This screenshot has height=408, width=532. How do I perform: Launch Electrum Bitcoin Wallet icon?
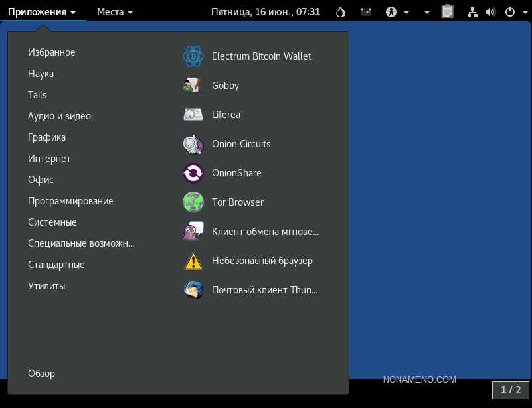tap(193, 56)
